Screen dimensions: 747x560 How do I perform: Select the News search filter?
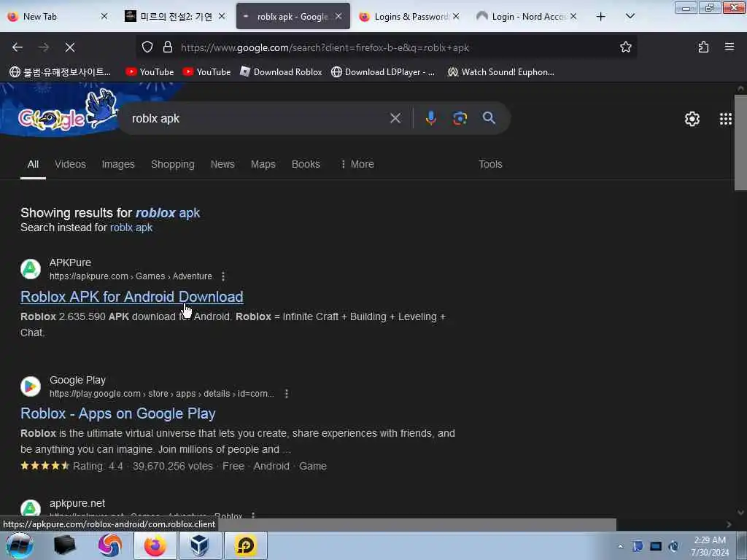coord(222,164)
